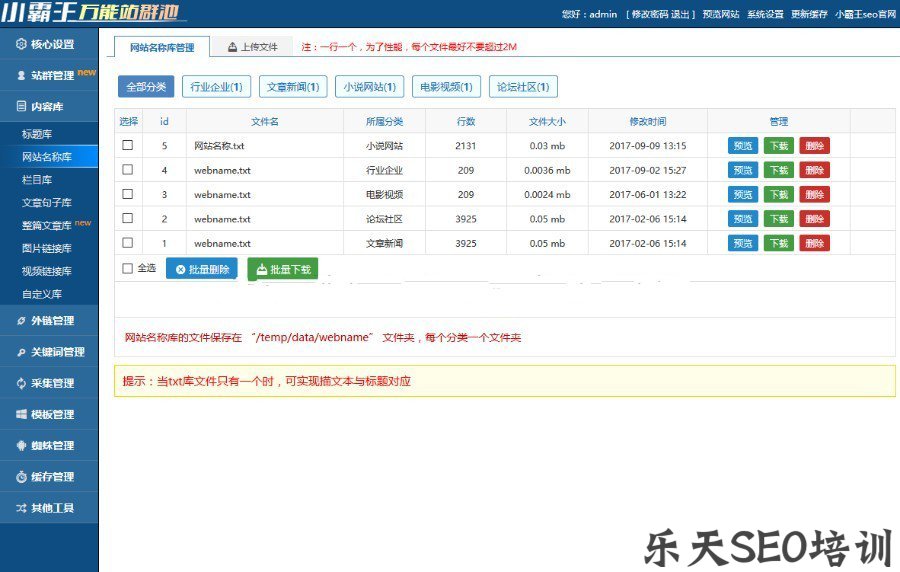Open 小霸王seo官网 header link
Image resolution: width=900 pixels, height=572 pixels.
tap(866, 14)
